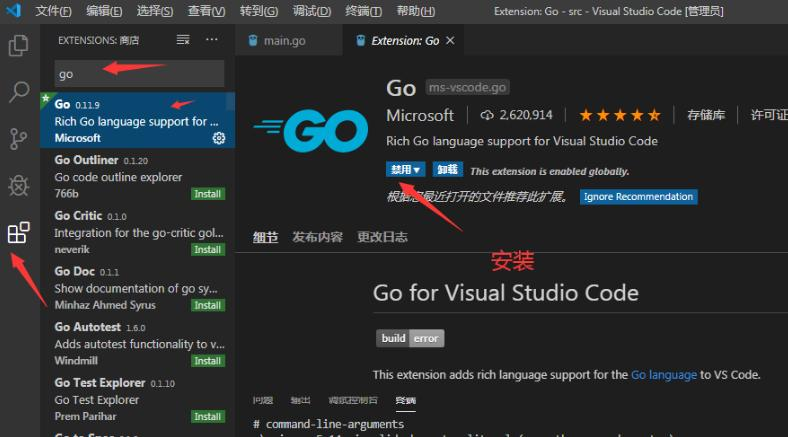Viewport: 788px width, 437px height.
Task: Select the Go Test Explorer extension
Action: [x=137, y=399]
